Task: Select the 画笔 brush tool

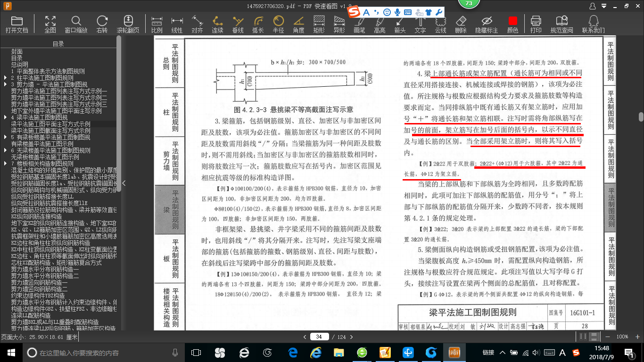Action: tap(359, 24)
